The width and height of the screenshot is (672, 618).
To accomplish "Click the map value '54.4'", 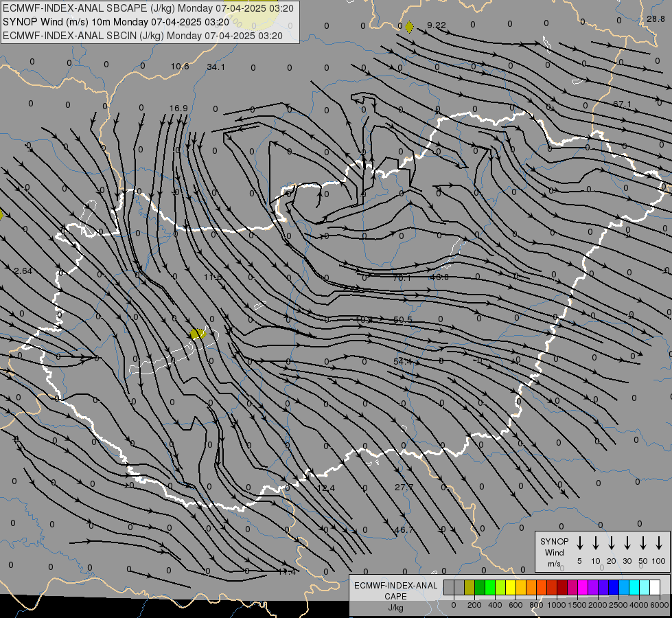I will click(402, 362).
